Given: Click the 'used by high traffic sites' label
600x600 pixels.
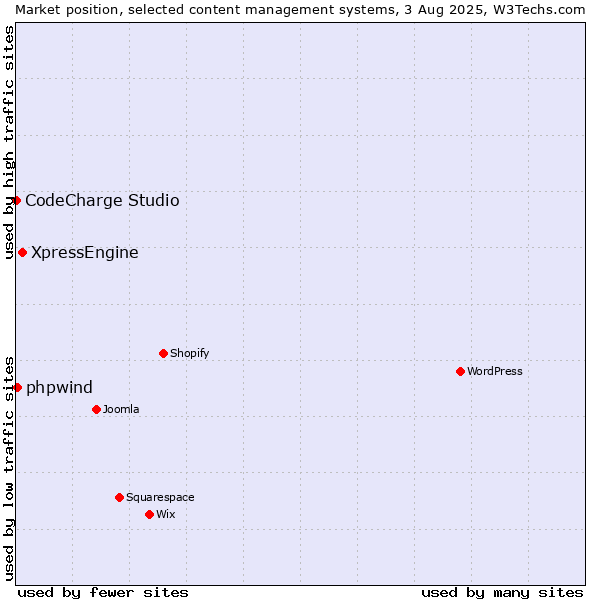Looking at the screenshot, I should click(x=9, y=142).
